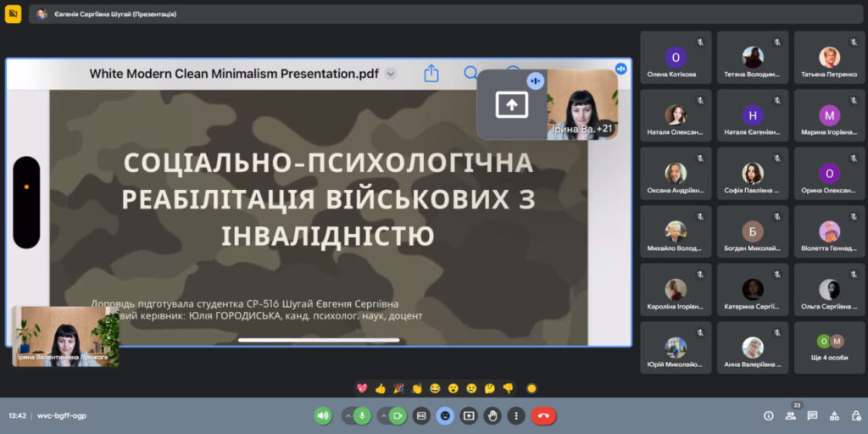Pick the yellow skin tone circle
Image resolution: width=868 pixels, height=434 pixels.
point(531,388)
